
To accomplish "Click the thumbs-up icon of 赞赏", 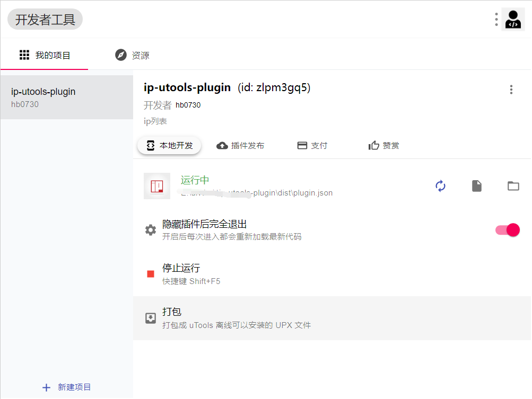I will [x=374, y=145].
